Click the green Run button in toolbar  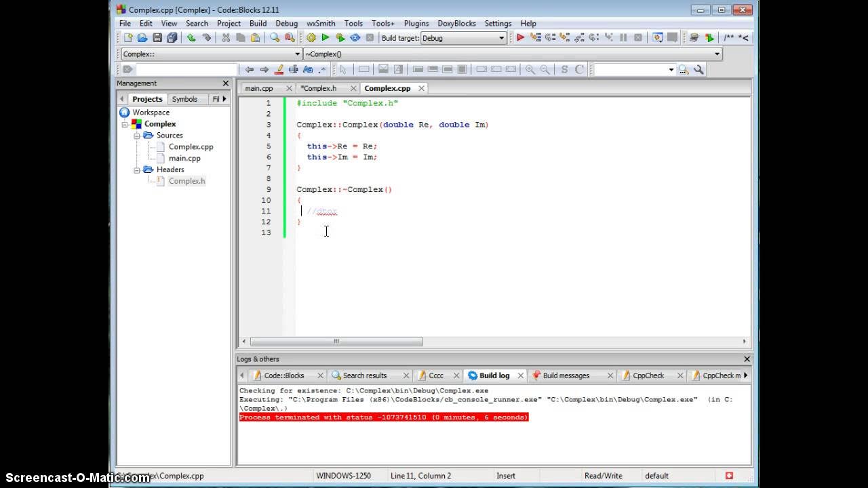pyautogui.click(x=325, y=38)
